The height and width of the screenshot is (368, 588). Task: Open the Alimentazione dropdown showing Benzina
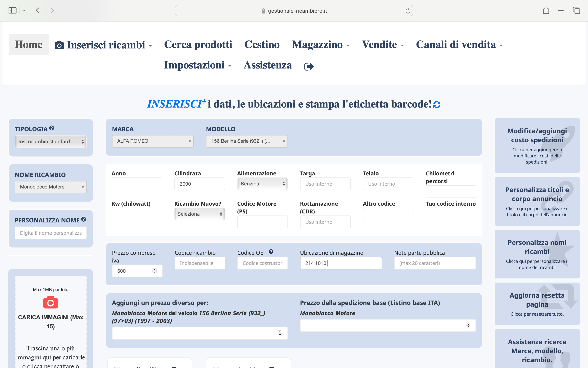(262, 184)
